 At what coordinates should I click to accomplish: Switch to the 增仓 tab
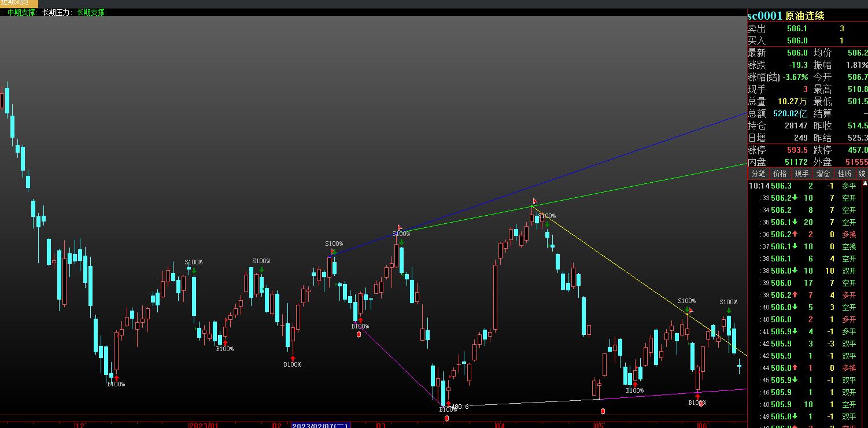(x=823, y=174)
